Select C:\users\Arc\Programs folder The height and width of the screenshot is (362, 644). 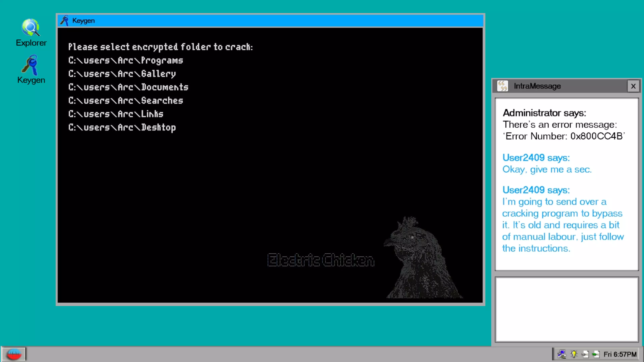click(125, 61)
